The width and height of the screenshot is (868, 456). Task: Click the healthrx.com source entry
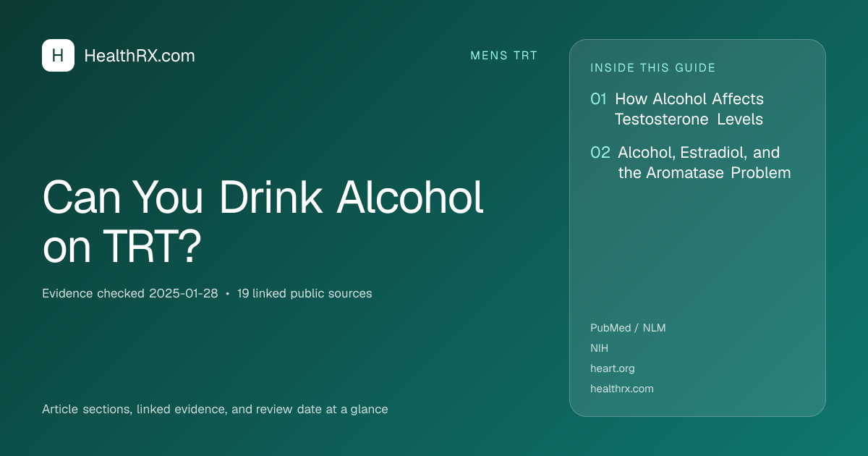[622, 389]
